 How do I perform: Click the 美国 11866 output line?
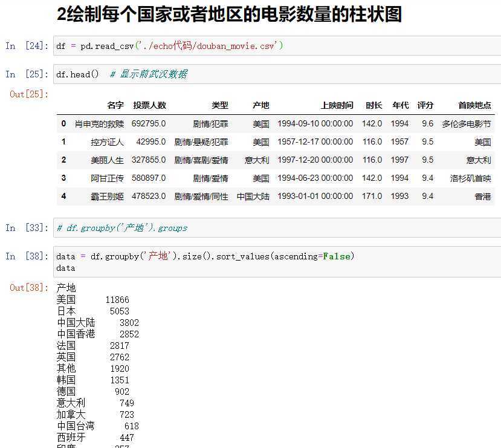click(x=93, y=299)
